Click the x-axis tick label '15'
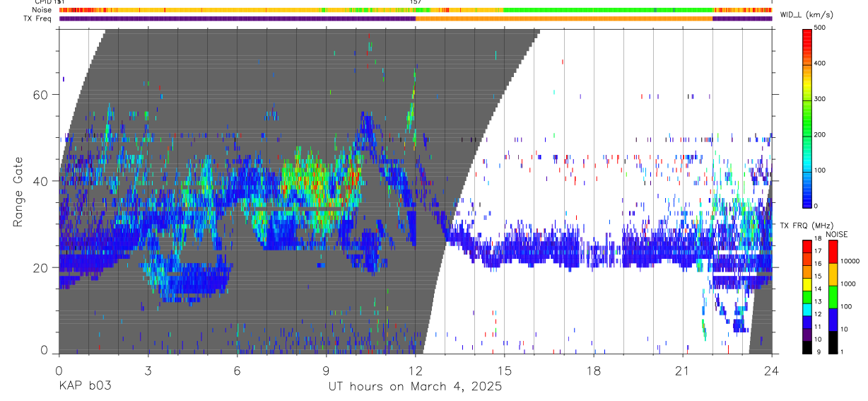Image resolution: width=868 pixels, height=401 pixels. [x=504, y=371]
